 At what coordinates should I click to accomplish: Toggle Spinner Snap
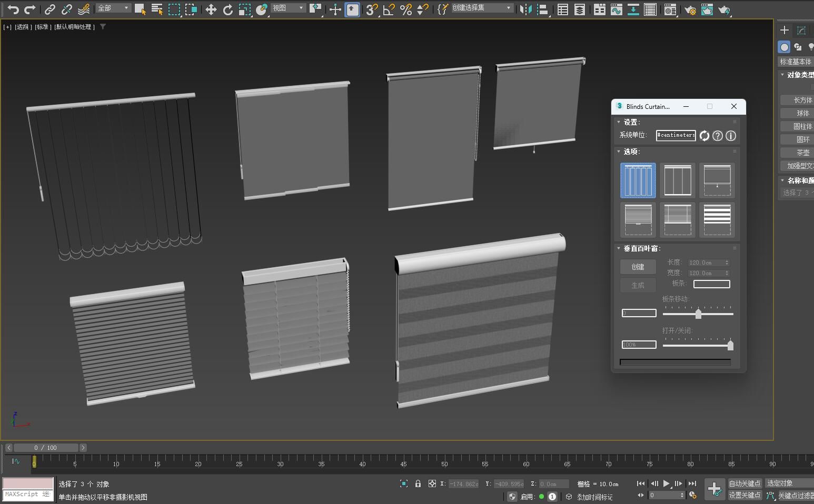(422, 9)
